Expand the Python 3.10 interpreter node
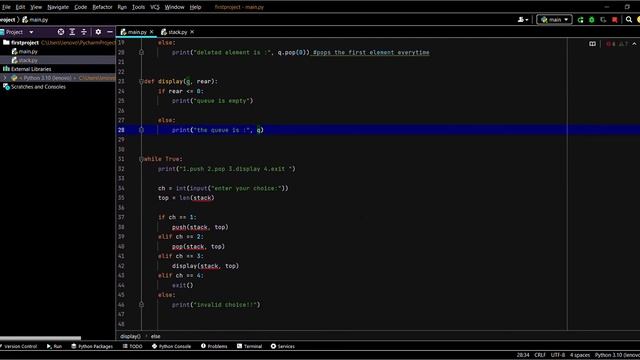The image size is (640, 360). pyautogui.click(x=5, y=78)
